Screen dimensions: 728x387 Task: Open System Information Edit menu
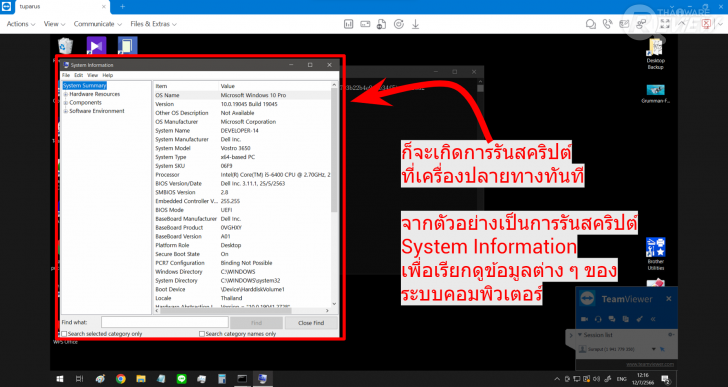[79, 75]
